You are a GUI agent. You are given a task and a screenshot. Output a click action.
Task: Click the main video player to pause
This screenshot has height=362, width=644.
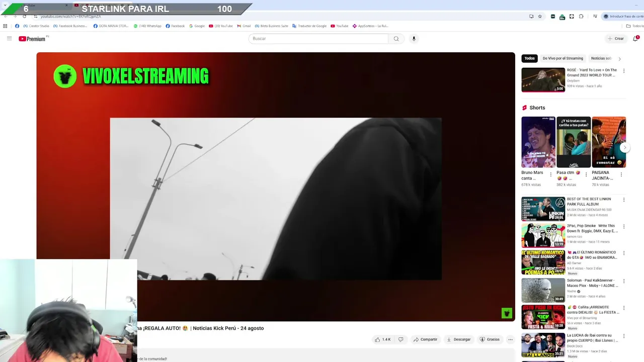click(x=276, y=187)
